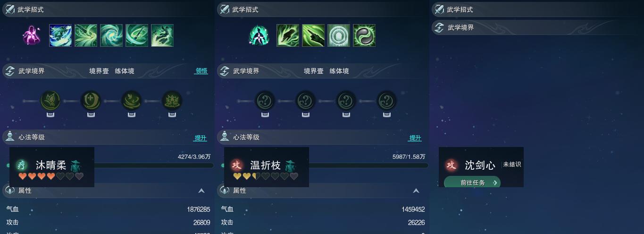The image size is (644, 234).
Task: Collapse the middle panel 属性 section
Action: tap(416, 191)
